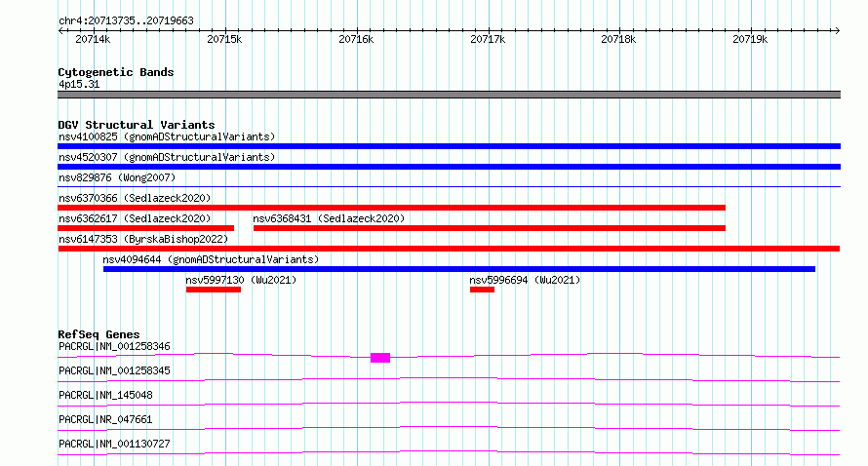Click the thin blue line for nsv829876
This screenshot has width=868, height=466.
click(449, 187)
